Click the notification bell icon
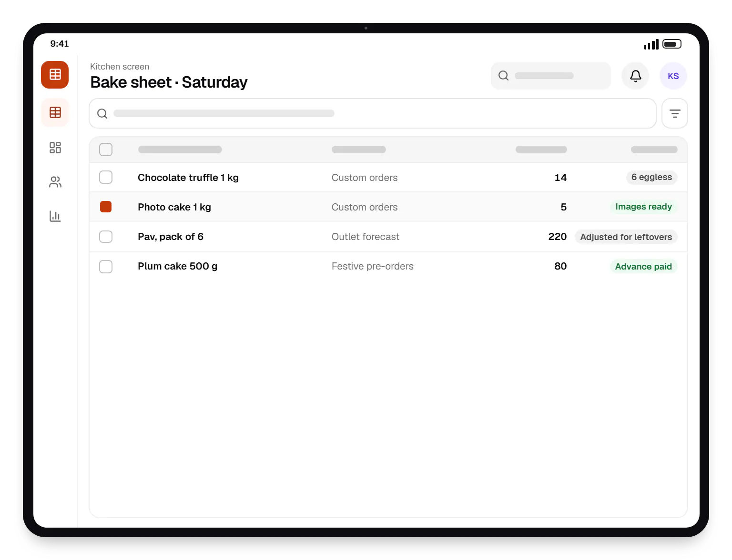 click(635, 76)
